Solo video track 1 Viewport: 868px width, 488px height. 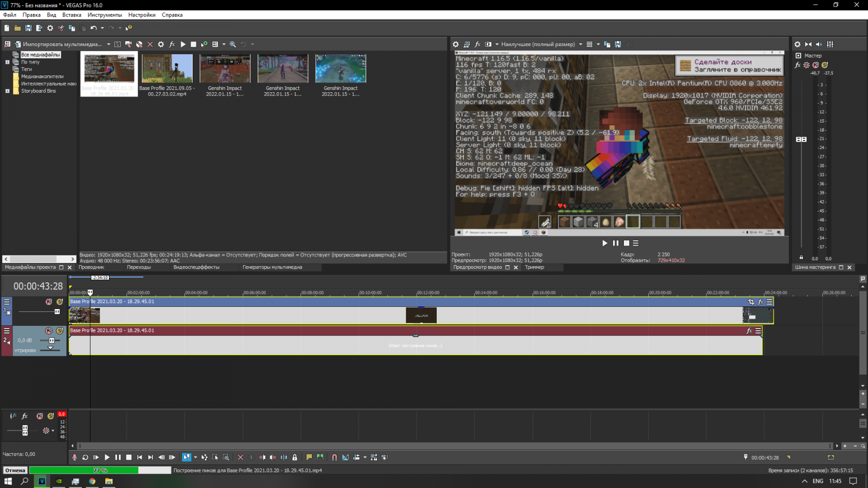60,302
